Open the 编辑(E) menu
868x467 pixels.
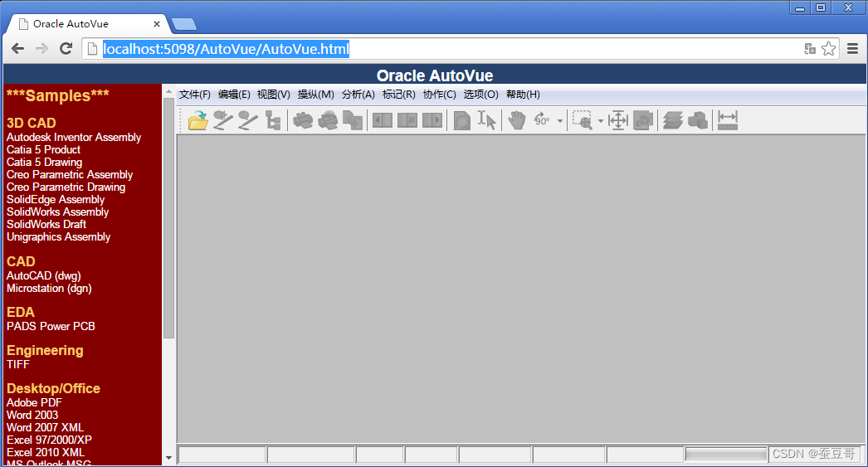tap(234, 95)
